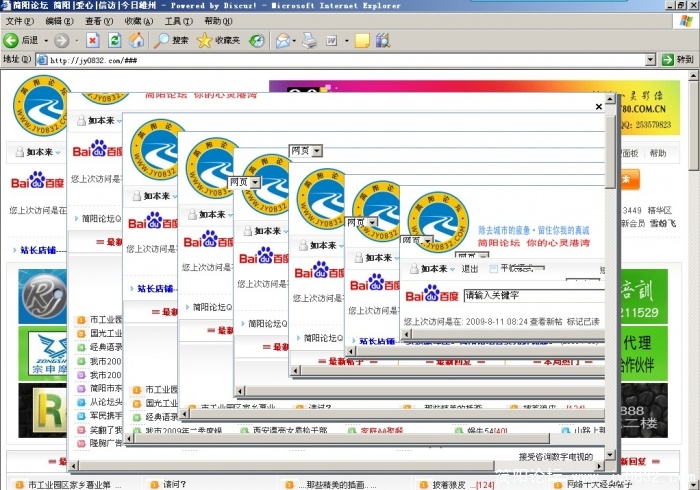Screen dimensions: 700x490
Task: Click the icon beside 笑翻了我 list item
Action: pyautogui.click(x=81, y=430)
